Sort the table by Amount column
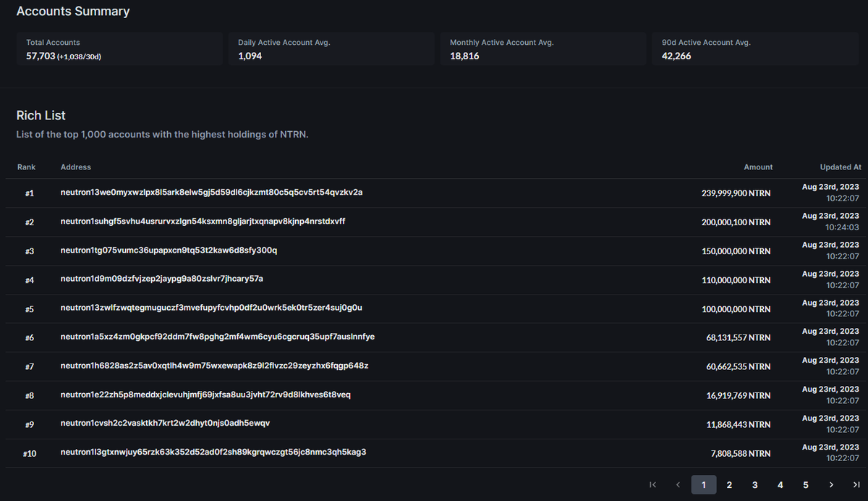 757,167
